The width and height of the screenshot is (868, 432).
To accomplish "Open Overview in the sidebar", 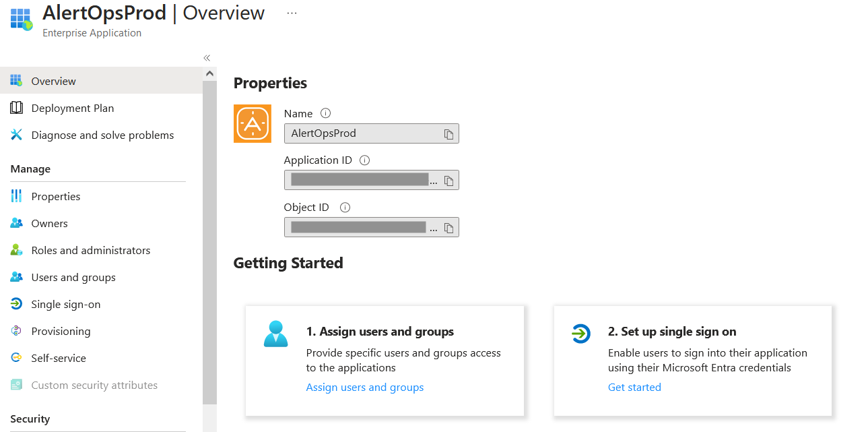I will 101,81.
